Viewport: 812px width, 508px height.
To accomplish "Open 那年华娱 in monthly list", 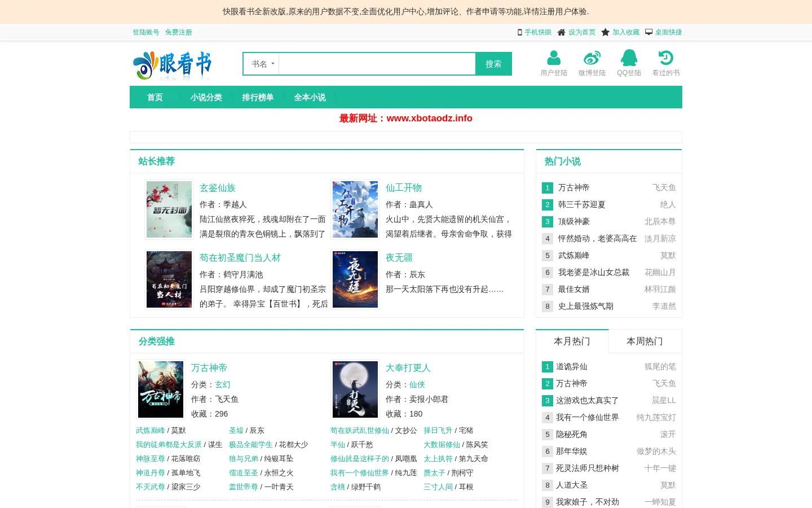I will click(x=572, y=451).
